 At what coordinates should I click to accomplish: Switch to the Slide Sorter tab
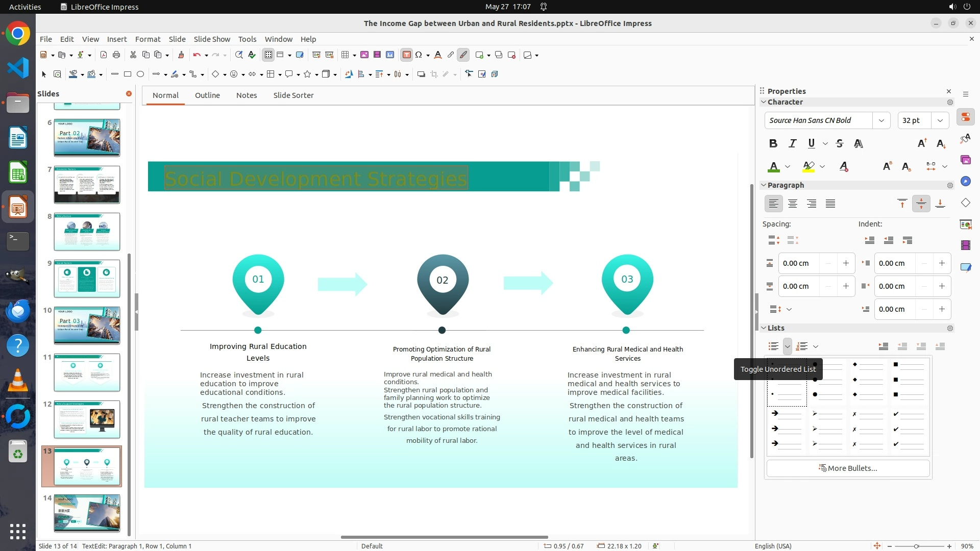coord(293,95)
